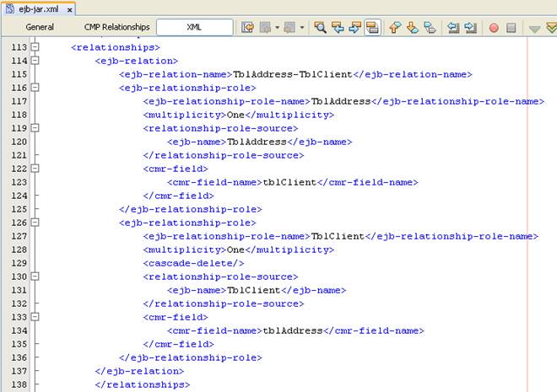Screen dimensions: 557x392
Task: Collapse ejb-relationship-role fold at line 126
Action: pos(35,222)
